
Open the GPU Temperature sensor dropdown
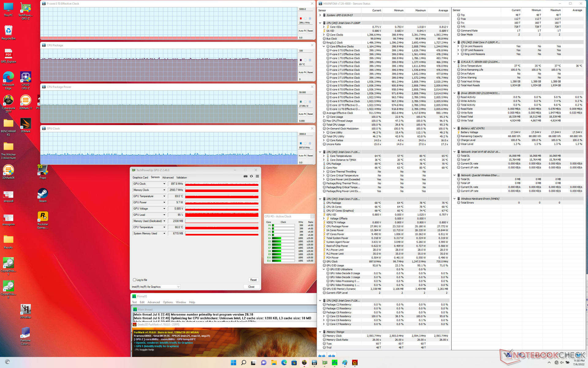164,196
